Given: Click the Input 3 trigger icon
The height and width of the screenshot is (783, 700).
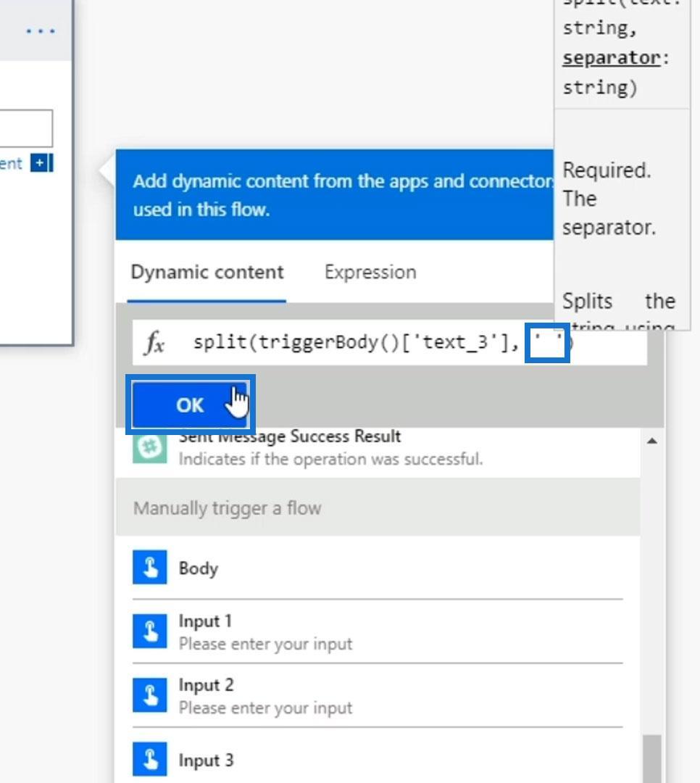Looking at the screenshot, I should [150, 759].
